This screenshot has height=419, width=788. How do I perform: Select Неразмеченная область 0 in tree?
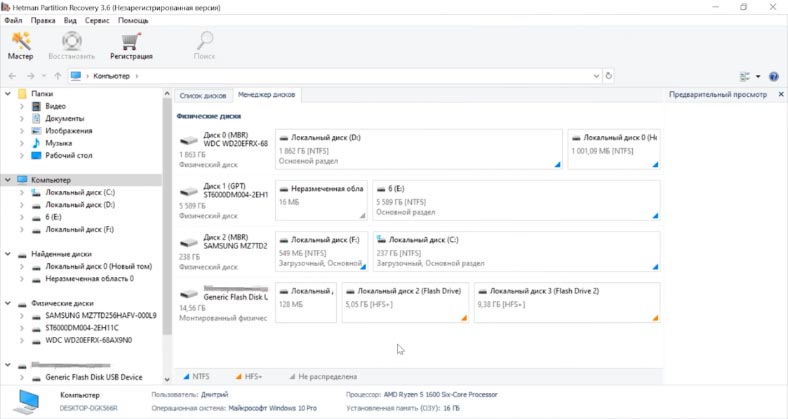89,279
